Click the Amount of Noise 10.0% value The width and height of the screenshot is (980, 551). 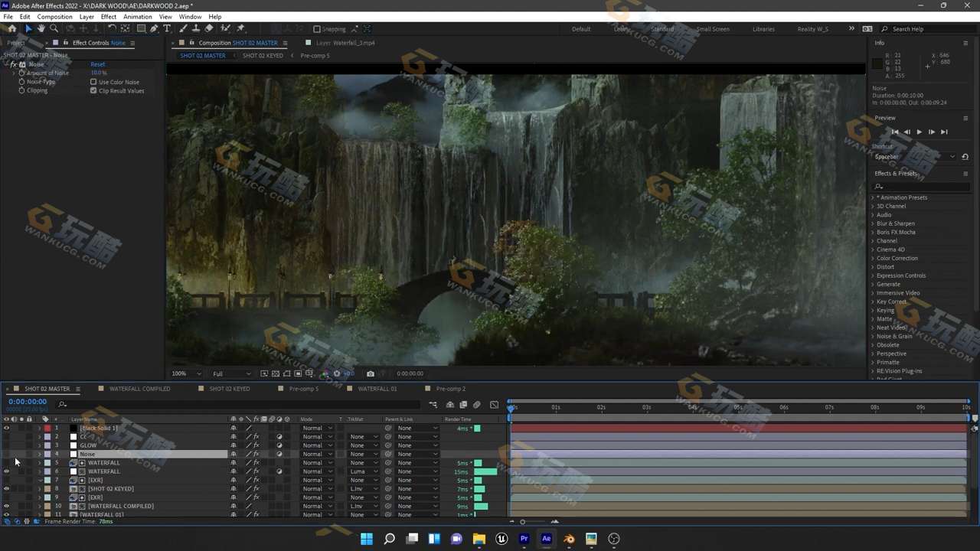99,73
